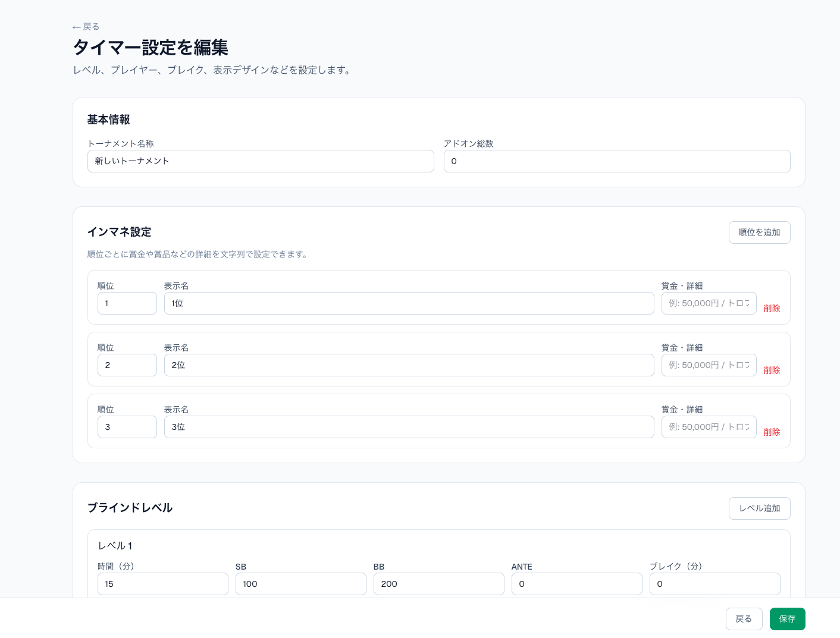Click the タイマー設定を編集 page title
This screenshot has width=840, height=638.
coord(151,48)
